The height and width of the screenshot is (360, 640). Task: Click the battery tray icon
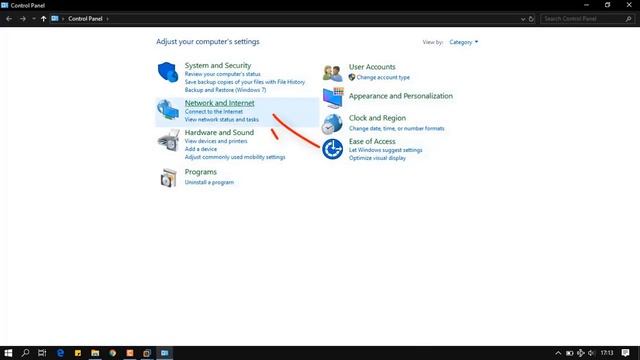[x=569, y=353]
